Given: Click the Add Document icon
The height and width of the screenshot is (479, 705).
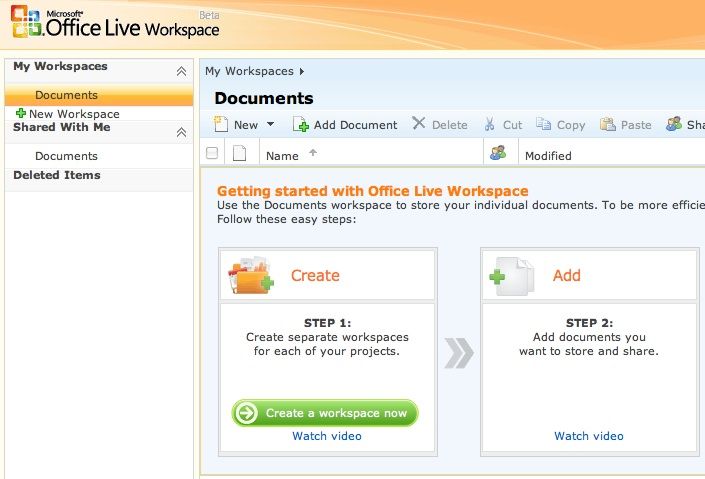Looking at the screenshot, I should point(300,124).
